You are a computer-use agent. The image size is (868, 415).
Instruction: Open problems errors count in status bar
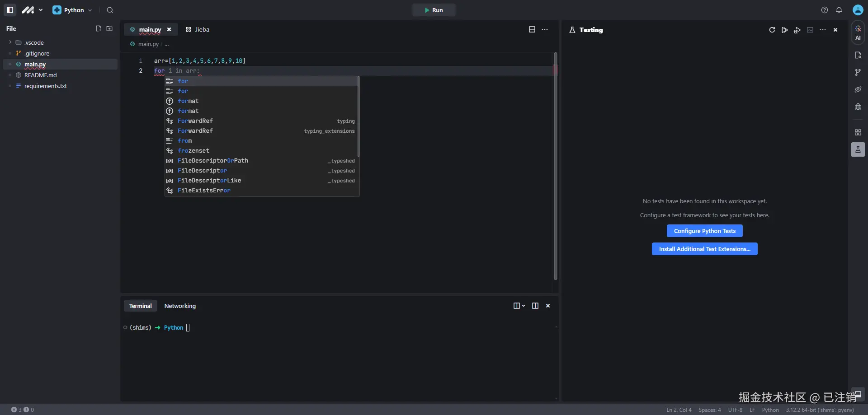pos(23,410)
